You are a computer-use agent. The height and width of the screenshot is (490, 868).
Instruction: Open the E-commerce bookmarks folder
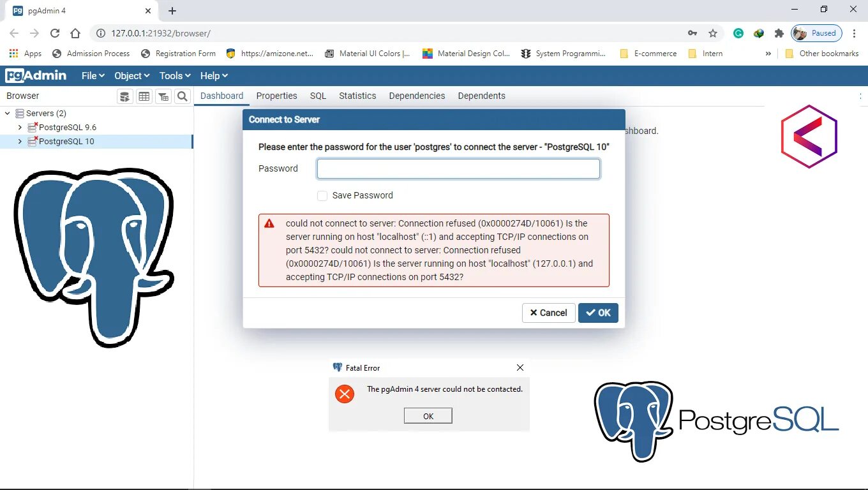(648, 54)
